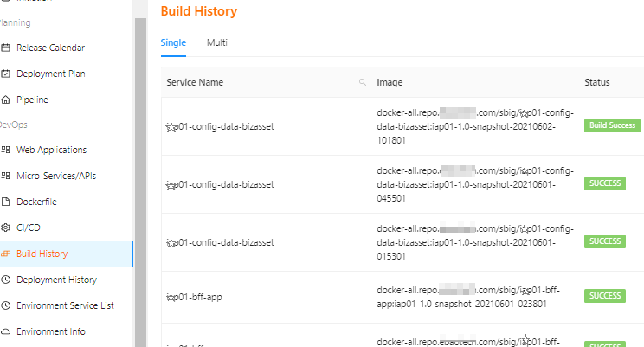The height and width of the screenshot is (347, 644).
Task: Select the Single tab
Action: [x=173, y=42]
